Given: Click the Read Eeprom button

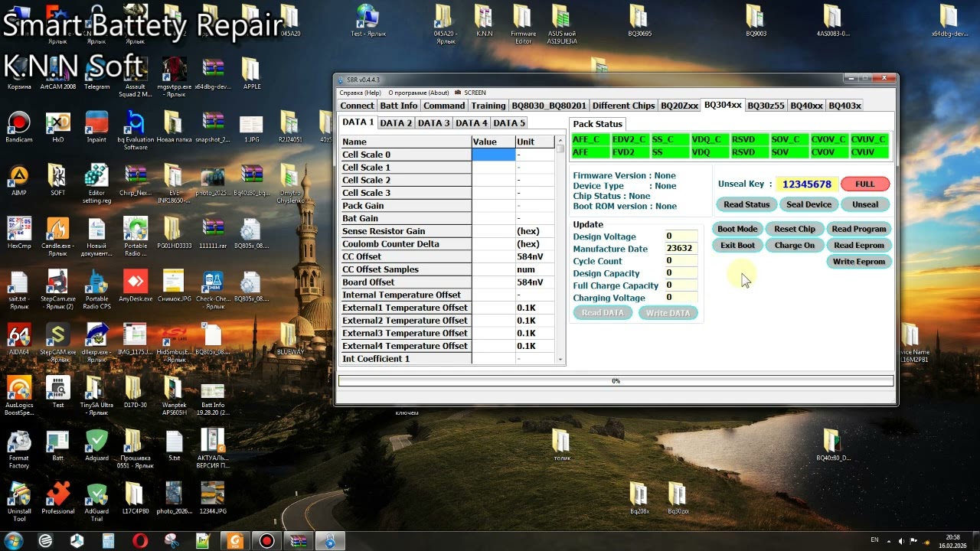Looking at the screenshot, I should (859, 245).
